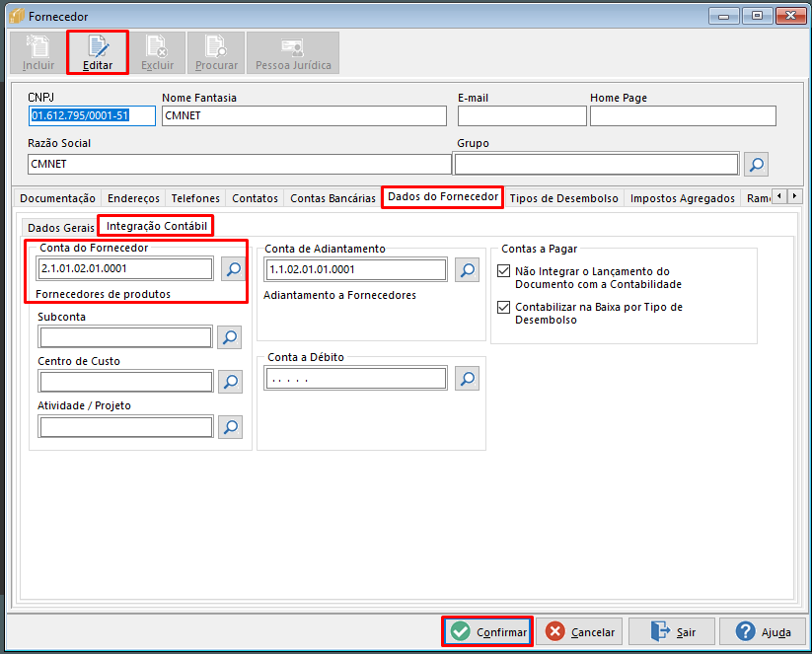Switch to the Documentação tab
This screenshot has height=654, width=812.
click(x=57, y=198)
